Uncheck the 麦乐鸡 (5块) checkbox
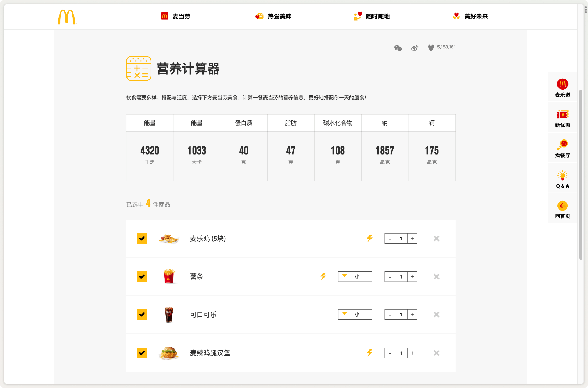This screenshot has width=588, height=388. point(142,239)
